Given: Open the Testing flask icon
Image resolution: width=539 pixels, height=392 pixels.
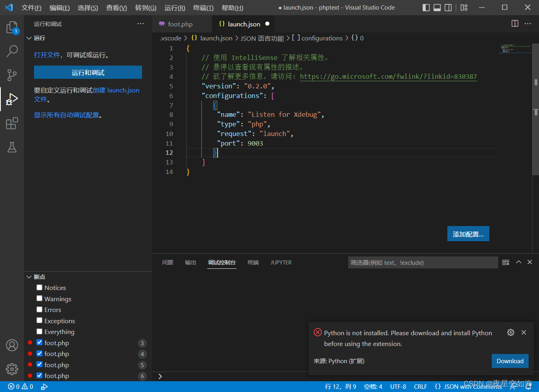Looking at the screenshot, I should [12, 147].
